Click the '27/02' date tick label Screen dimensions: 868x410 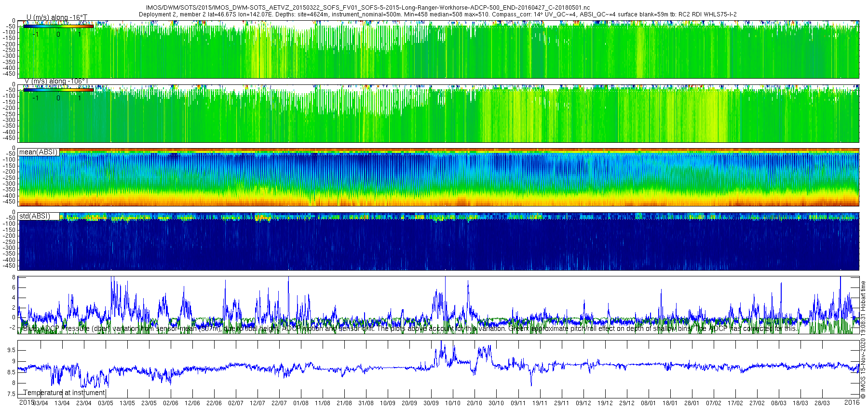pyautogui.click(x=757, y=403)
